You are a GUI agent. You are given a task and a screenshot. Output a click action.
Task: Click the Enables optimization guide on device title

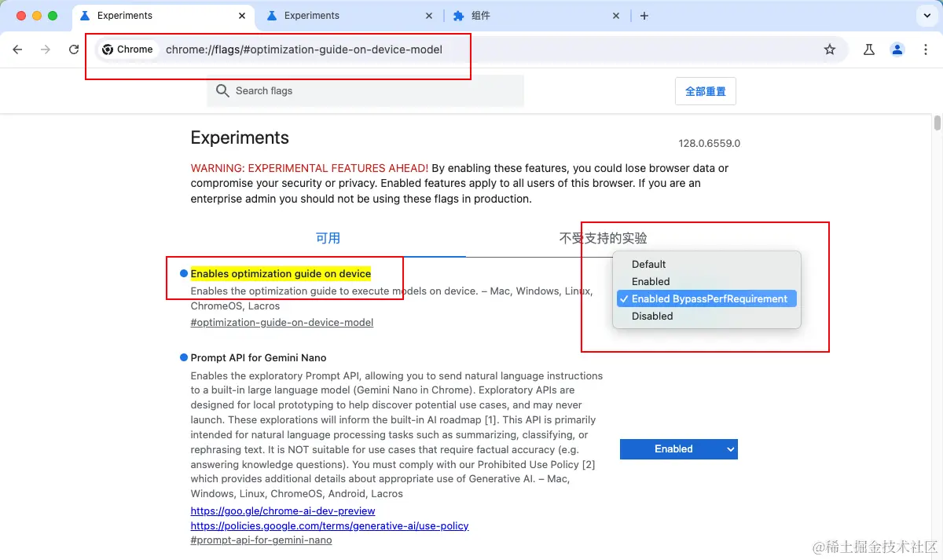[281, 273]
